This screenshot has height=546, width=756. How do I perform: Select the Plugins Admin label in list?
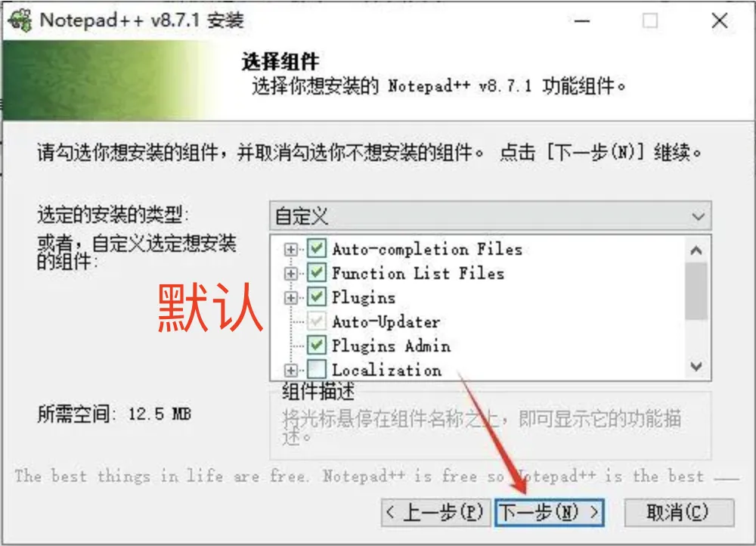[x=391, y=346]
